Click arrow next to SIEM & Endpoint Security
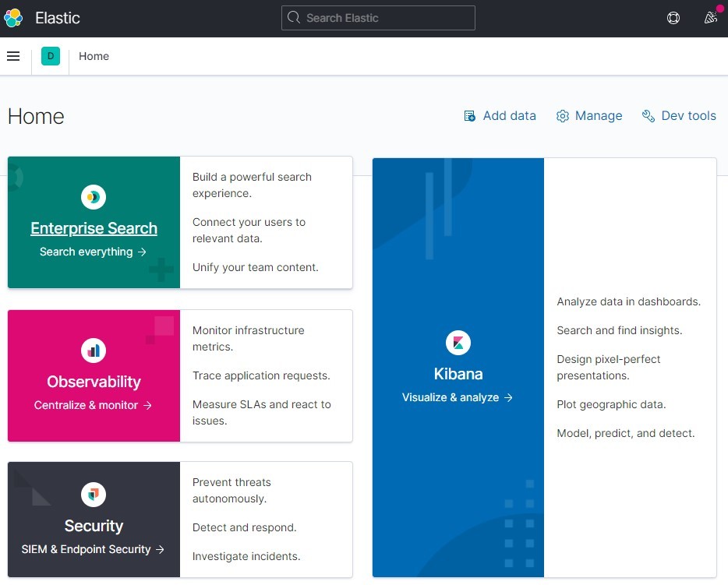This screenshot has width=728, height=585. (161, 549)
